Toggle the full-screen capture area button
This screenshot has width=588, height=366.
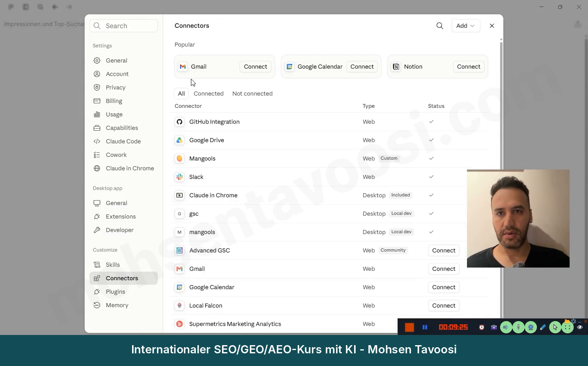tap(568, 327)
